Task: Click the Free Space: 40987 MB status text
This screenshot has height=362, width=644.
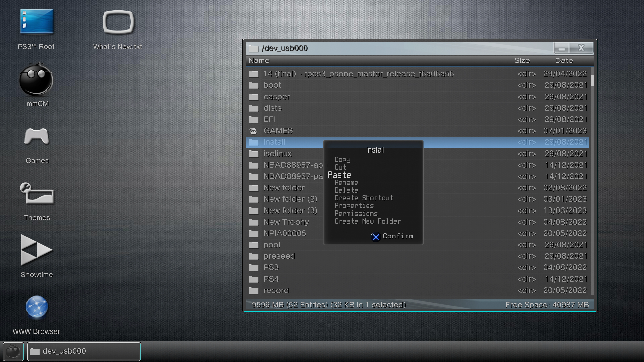Action: click(x=547, y=305)
